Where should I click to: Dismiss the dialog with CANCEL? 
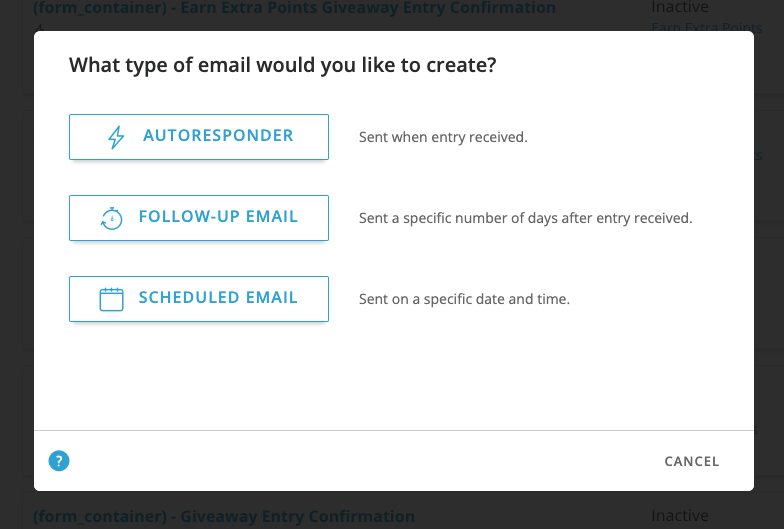pos(692,461)
